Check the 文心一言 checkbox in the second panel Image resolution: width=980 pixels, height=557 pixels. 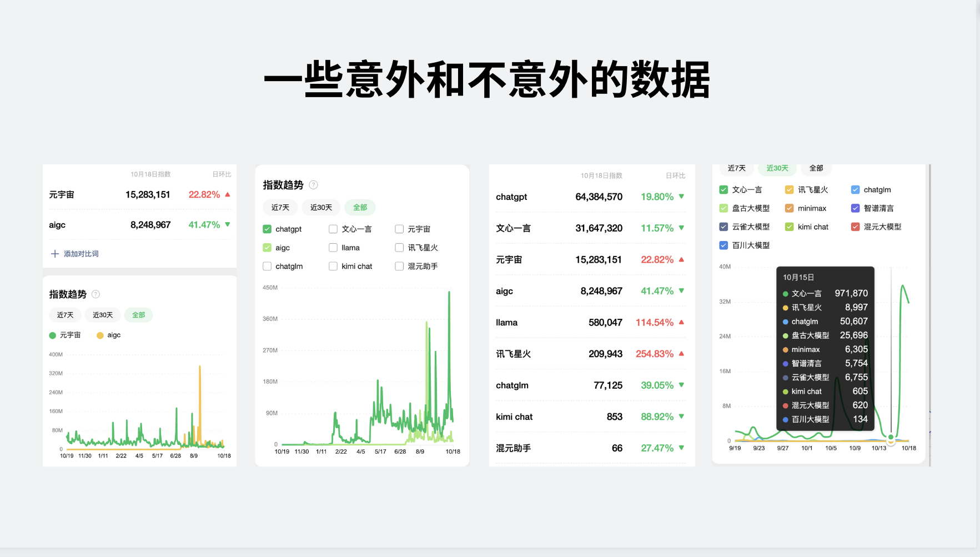pyautogui.click(x=333, y=229)
